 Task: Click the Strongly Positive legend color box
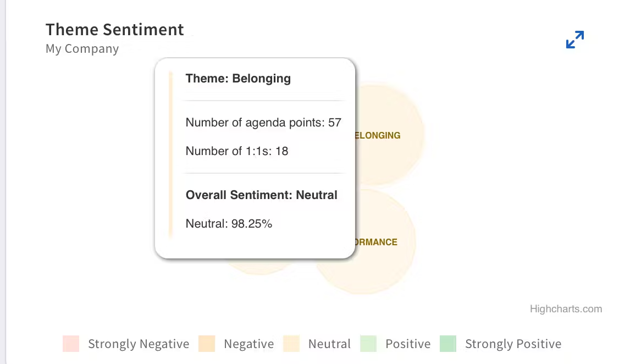[448, 344]
